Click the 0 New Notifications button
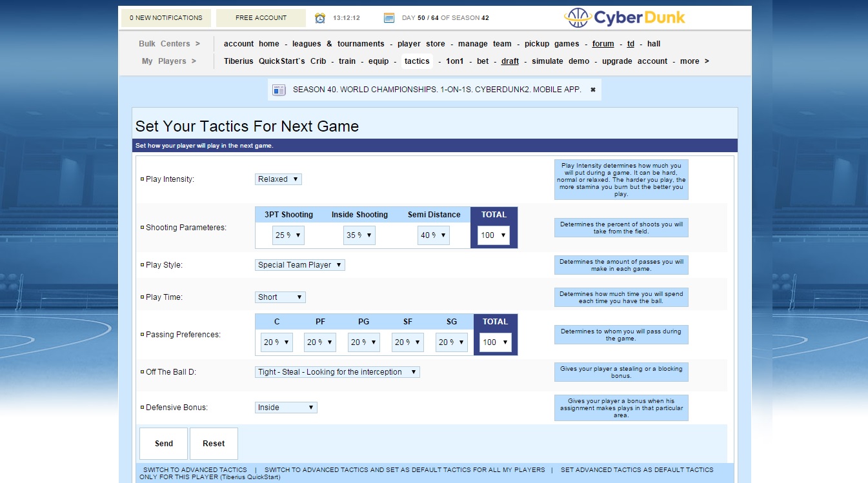The height and width of the screenshot is (483, 868). [166, 18]
